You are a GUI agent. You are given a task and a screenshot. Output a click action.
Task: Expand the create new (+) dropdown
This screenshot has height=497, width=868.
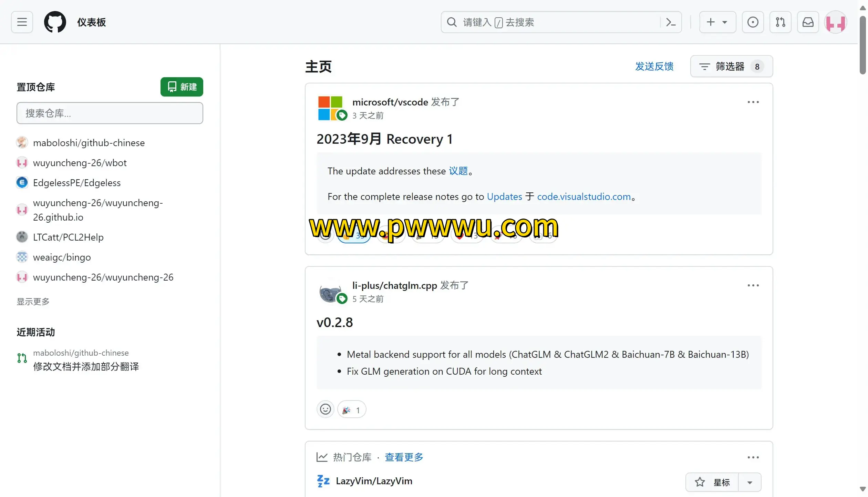coord(717,22)
